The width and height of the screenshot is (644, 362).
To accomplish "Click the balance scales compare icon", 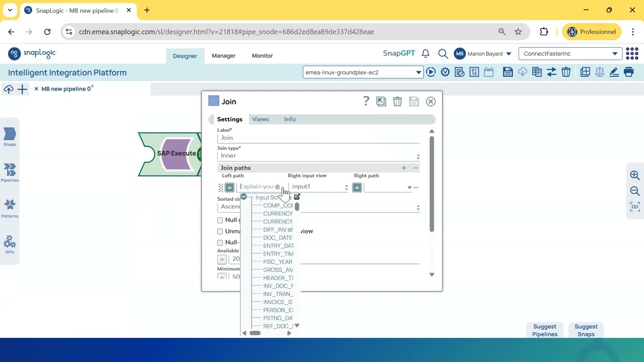I will (x=600, y=72).
